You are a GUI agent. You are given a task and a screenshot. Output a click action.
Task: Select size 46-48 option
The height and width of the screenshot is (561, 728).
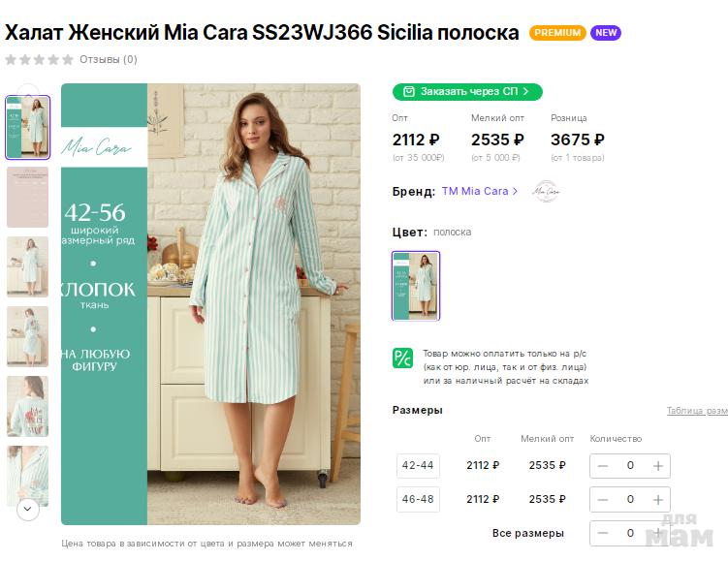[418, 500]
